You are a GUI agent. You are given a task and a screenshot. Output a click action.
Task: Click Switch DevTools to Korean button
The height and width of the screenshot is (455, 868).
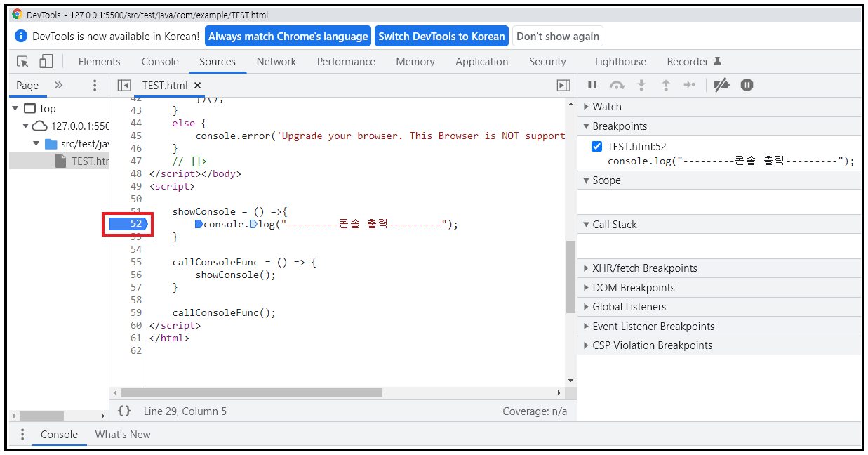[441, 37]
